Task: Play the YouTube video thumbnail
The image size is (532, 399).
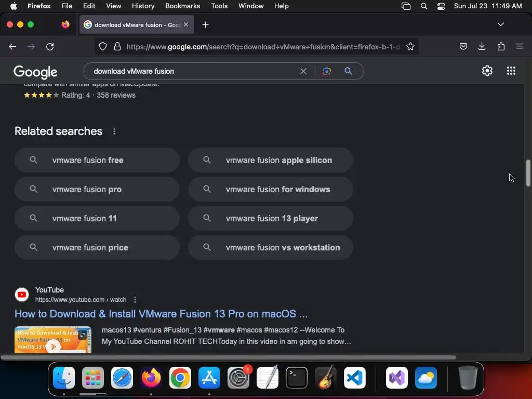Action: [53, 340]
